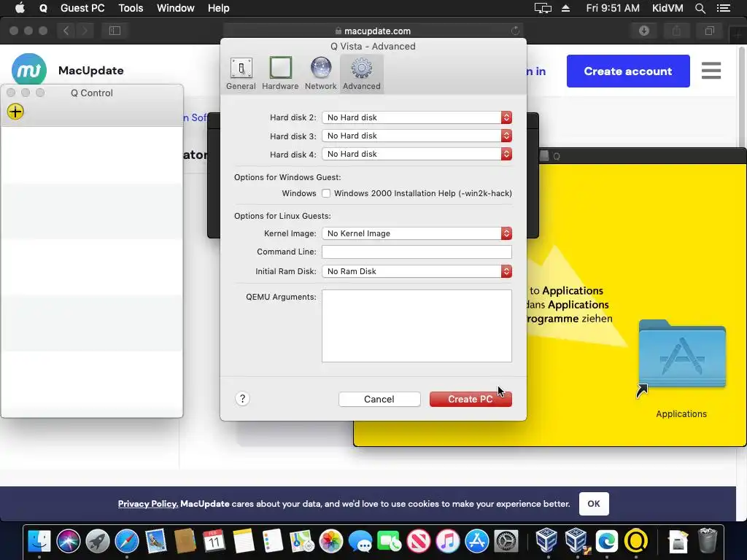Open the Help menu

click(219, 8)
